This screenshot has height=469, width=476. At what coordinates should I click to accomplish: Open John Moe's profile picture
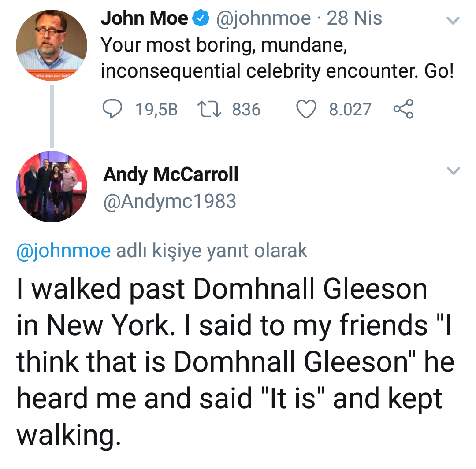point(52,45)
